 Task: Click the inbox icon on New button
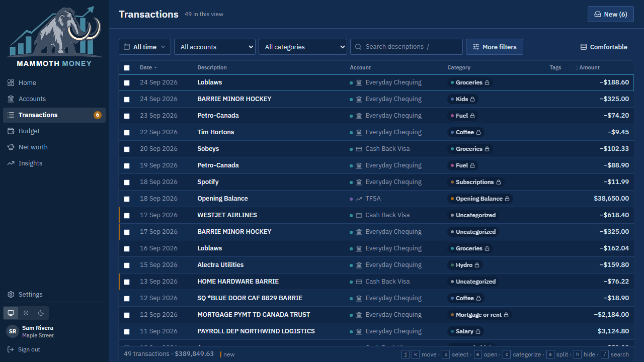click(x=598, y=14)
